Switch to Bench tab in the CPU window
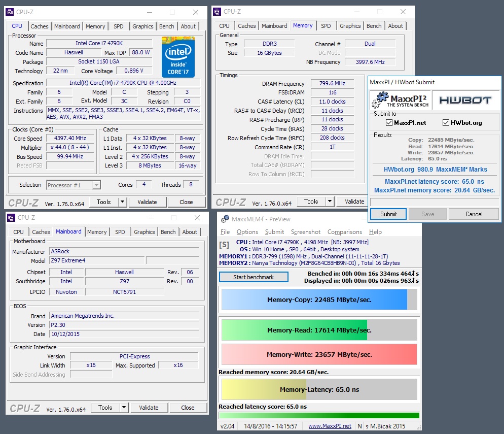The image size is (504, 434). pyautogui.click(x=166, y=26)
